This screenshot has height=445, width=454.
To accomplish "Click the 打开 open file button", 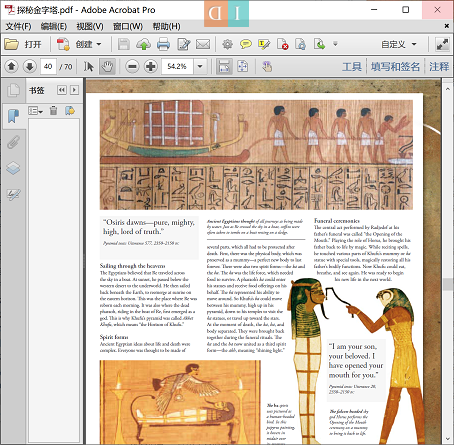I will (x=23, y=44).
